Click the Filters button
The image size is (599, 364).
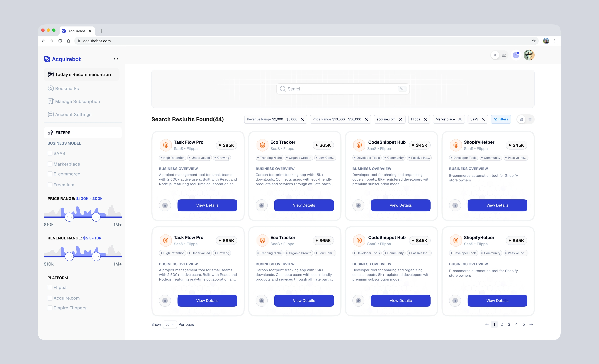[501, 119]
